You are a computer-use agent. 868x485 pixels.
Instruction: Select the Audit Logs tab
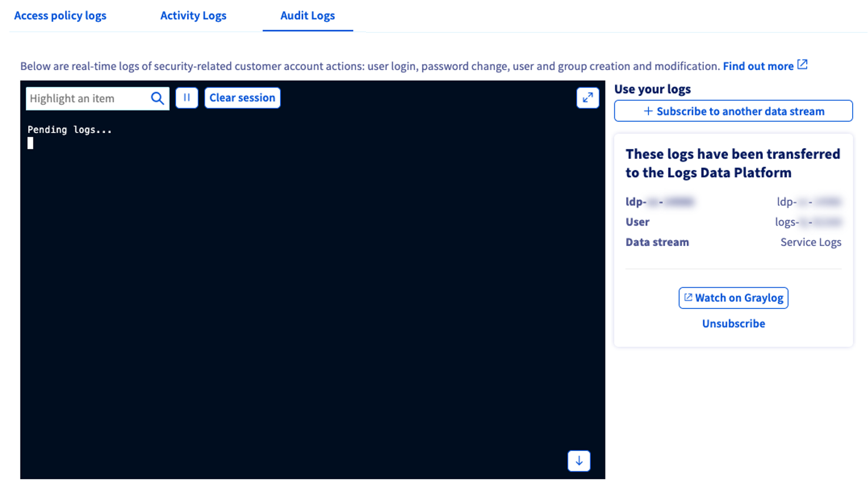[x=308, y=16]
